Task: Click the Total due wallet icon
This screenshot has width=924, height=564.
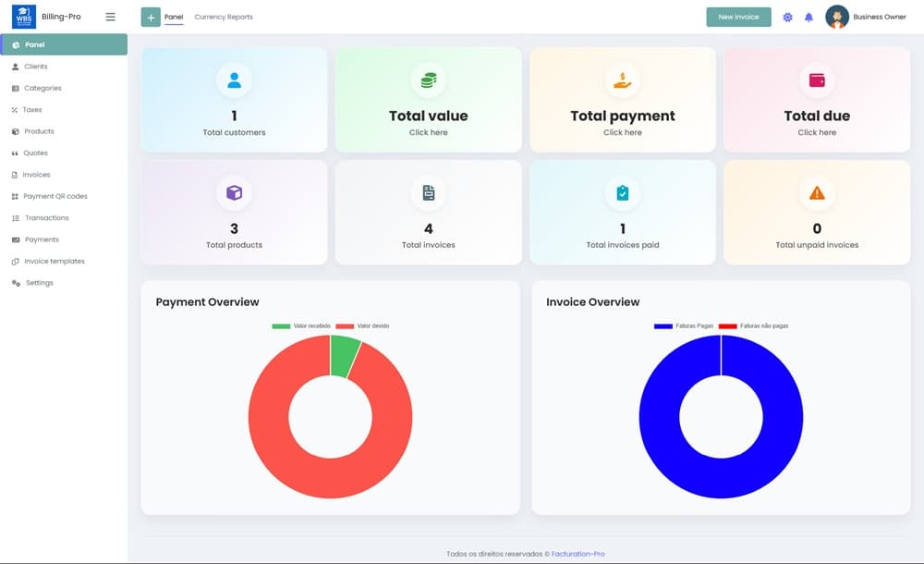Action: pos(817,80)
